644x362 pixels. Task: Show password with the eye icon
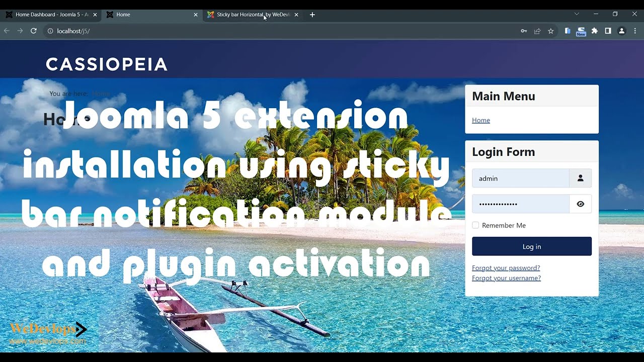[x=580, y=204]
